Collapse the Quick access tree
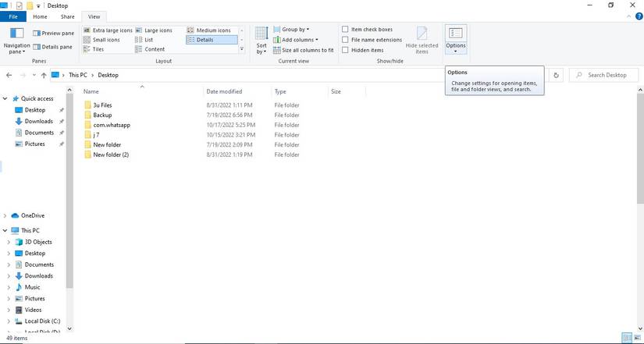This screenshot has height=344, width=644. [x=5, y=98]
